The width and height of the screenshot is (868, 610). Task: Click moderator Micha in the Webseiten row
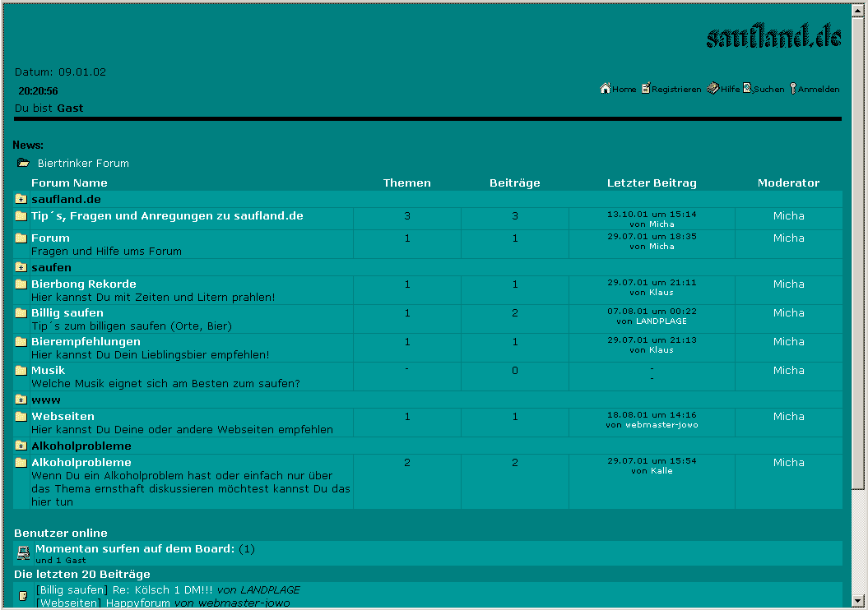tap(788, 416)
